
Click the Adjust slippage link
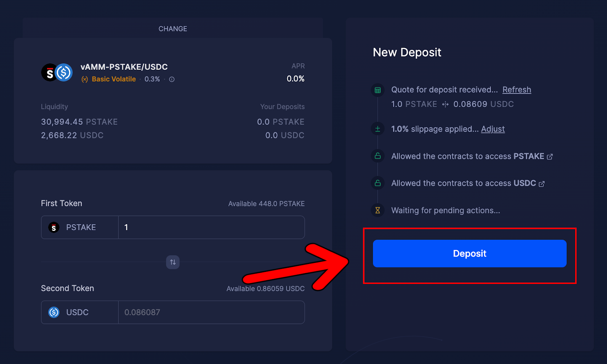pos(493,129)
